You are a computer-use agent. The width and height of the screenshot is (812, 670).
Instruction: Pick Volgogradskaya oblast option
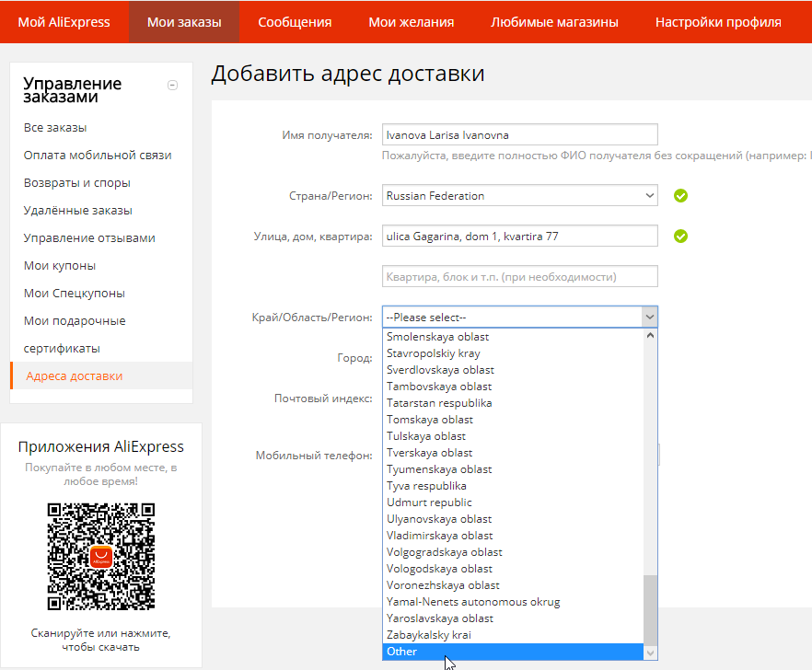point(513,552)
